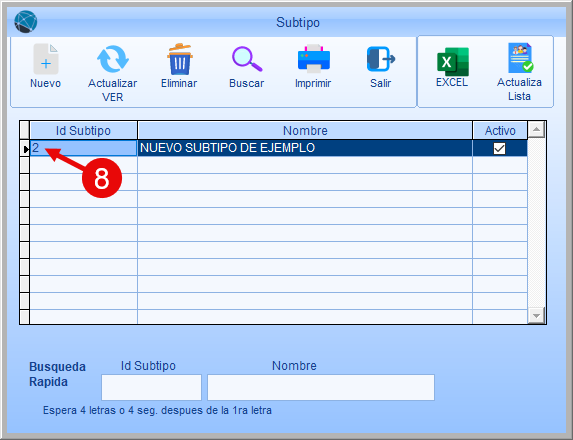Select the row selector arrow of the first record
This screenshot has height=440, width=573.
click(25, 149)
